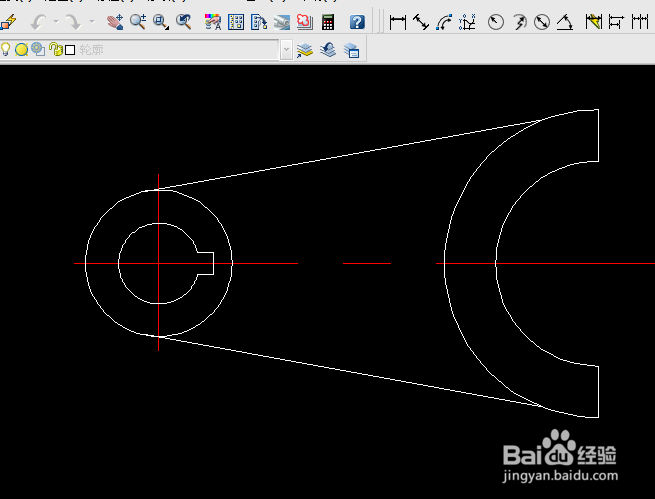
Task: Open the Properties palette icon
Action: (x=213, y=22)
